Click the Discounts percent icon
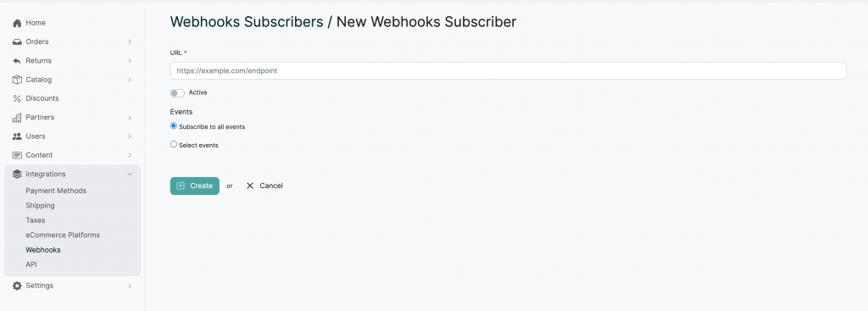This screenshot has height=311, width=868. click(17, 98)
